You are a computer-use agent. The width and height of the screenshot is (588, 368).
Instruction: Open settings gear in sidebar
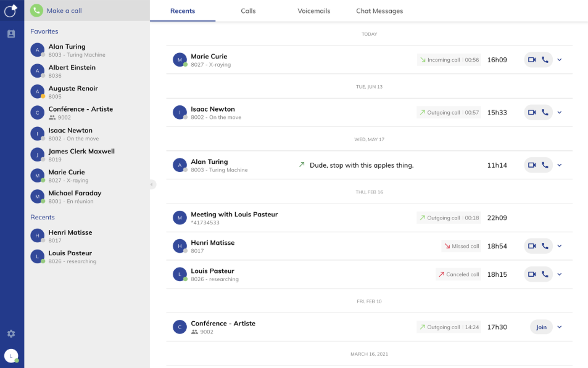coord(11,333)
